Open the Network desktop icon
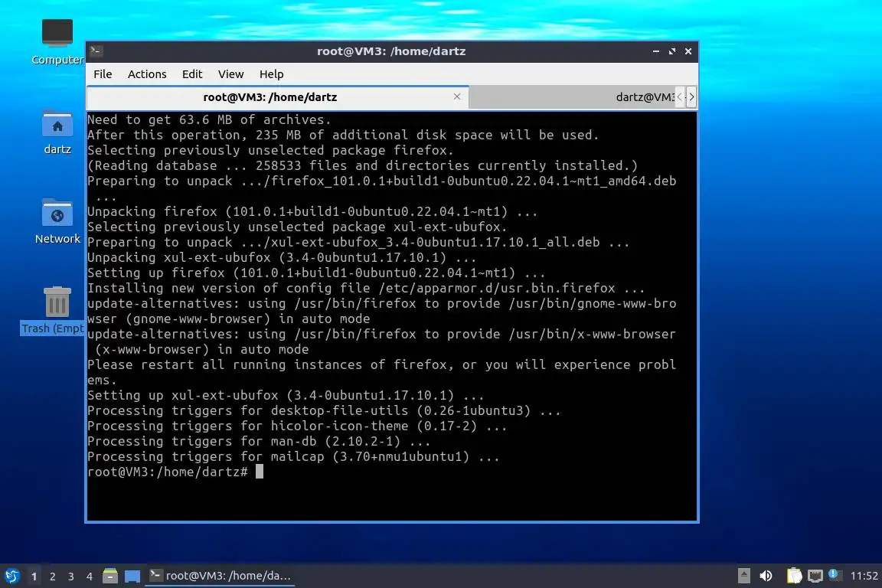Image resolution: width=882 pixels, height=588 pixels. coord(57,221)
